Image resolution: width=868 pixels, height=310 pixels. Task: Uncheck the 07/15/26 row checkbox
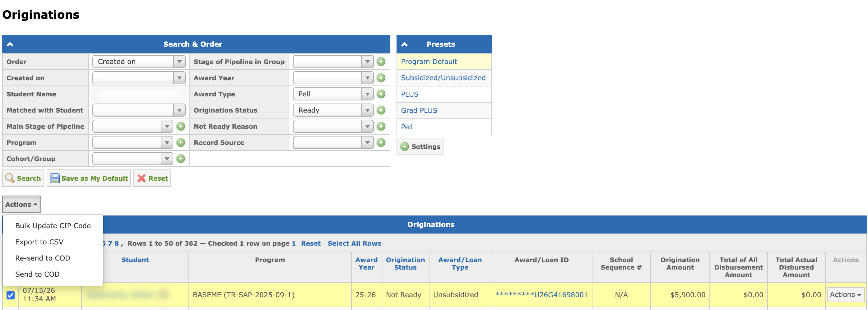(11, 295)
